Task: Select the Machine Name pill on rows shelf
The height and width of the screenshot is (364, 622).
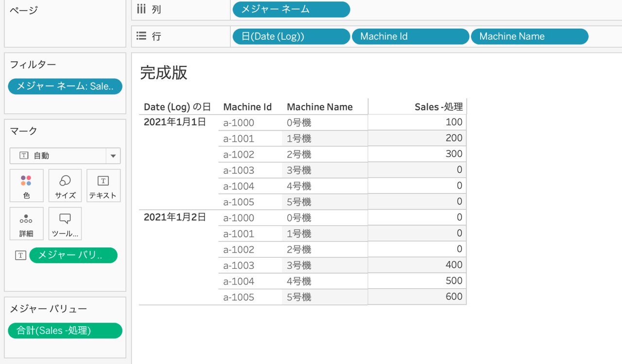Action: pyautogui.click(x=530, y=36)
